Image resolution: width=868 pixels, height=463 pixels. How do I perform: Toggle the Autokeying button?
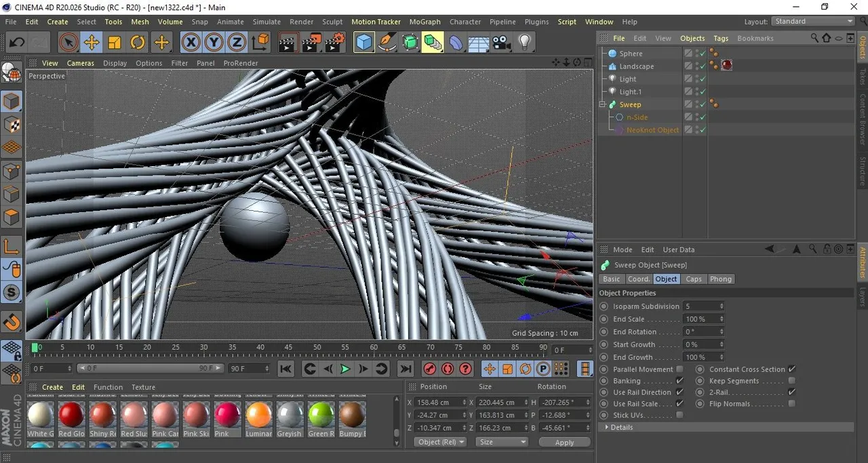[x=448, y=369]
